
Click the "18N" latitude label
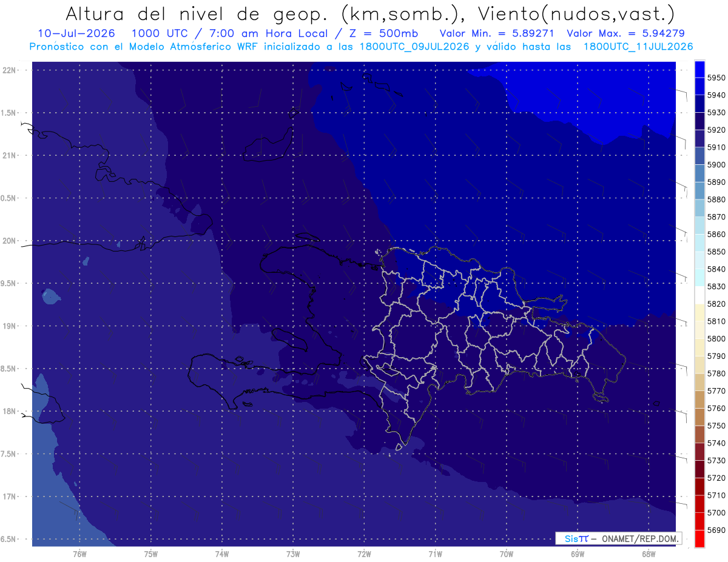click(x=9, y=411)
